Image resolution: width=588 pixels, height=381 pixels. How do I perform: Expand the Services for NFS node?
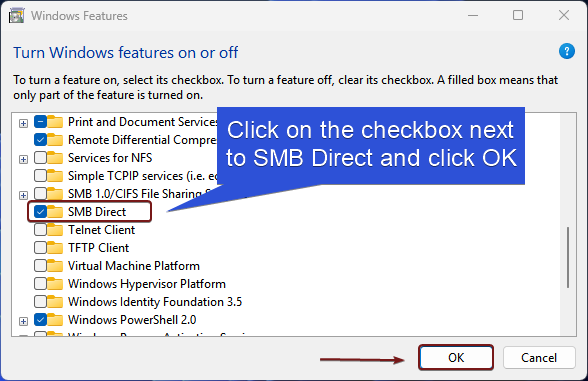coord(23,159)
